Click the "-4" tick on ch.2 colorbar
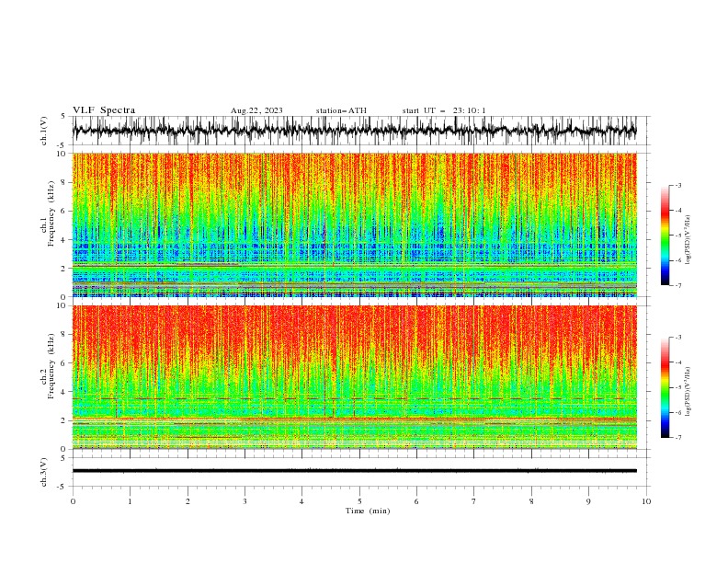This screenshot has height=563, width=728. click(x=678, y=362)
